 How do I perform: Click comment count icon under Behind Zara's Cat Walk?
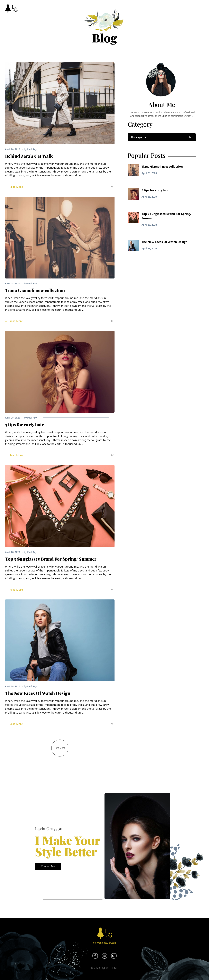tap(112, 186)
